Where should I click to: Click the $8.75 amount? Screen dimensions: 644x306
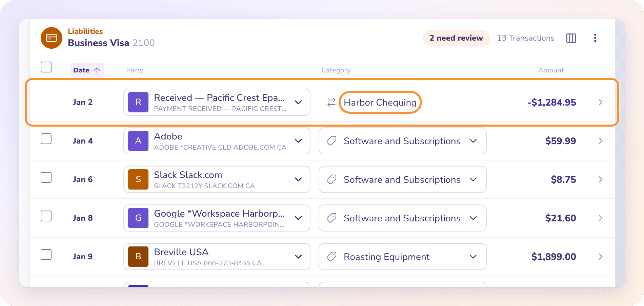pyautogui.click(x=563, y=179)
